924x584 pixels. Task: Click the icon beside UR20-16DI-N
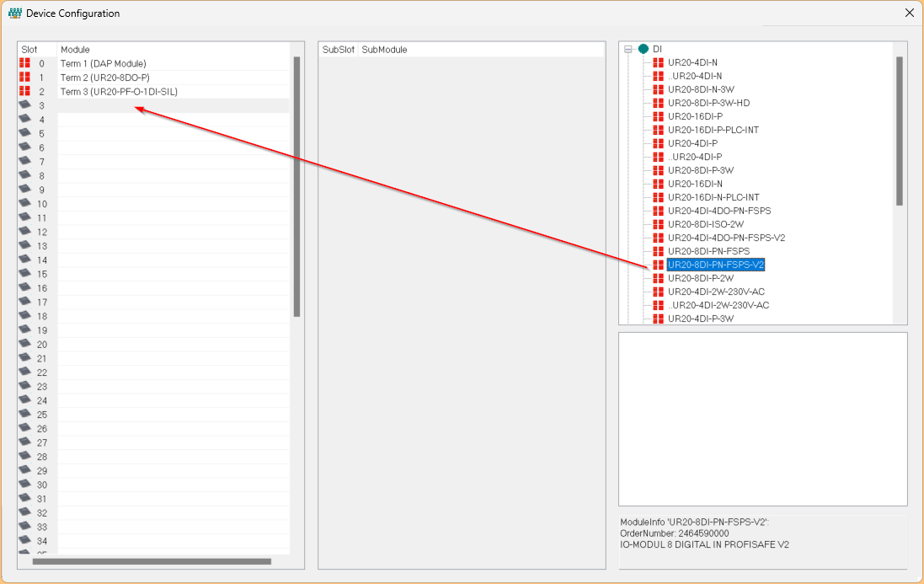coord(658,184)
